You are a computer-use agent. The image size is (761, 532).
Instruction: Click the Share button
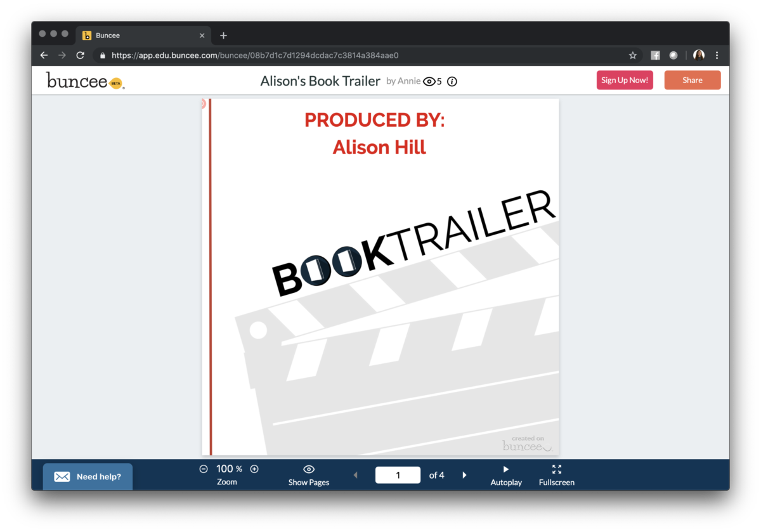(692, 81)
